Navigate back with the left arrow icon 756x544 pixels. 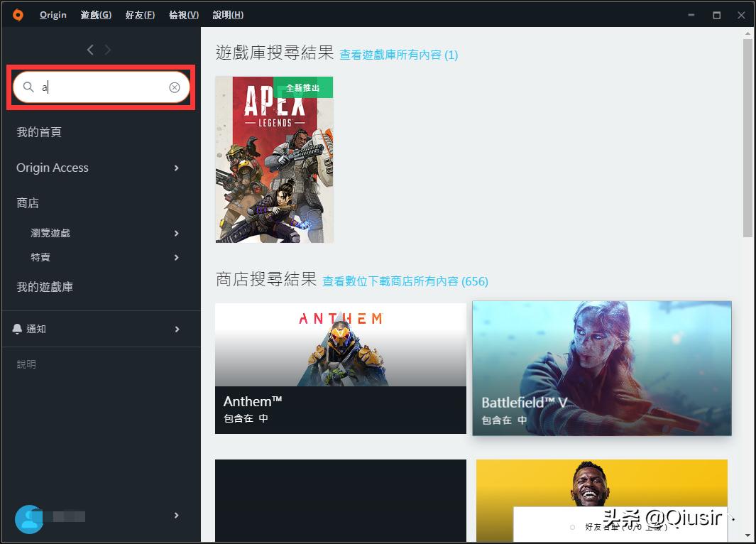(89, 50)
